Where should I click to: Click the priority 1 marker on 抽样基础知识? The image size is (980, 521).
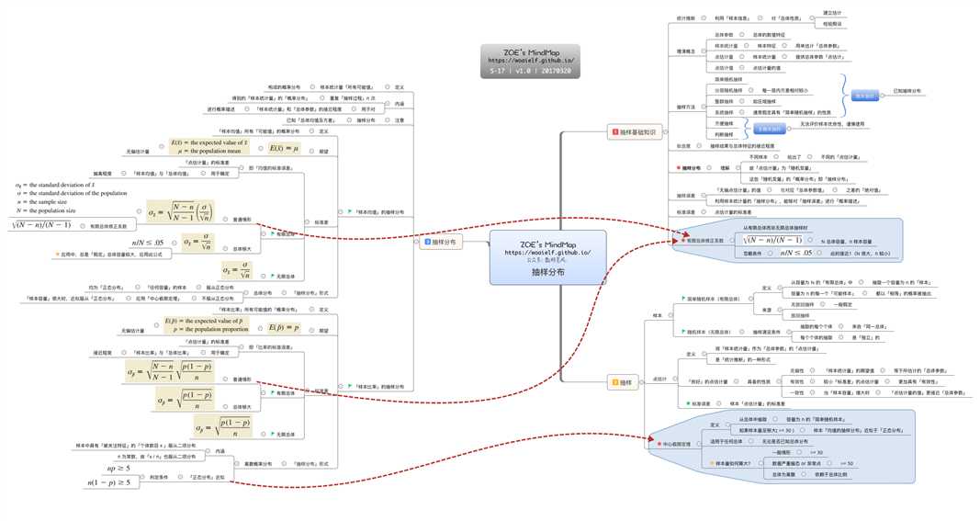click(614, 132)
